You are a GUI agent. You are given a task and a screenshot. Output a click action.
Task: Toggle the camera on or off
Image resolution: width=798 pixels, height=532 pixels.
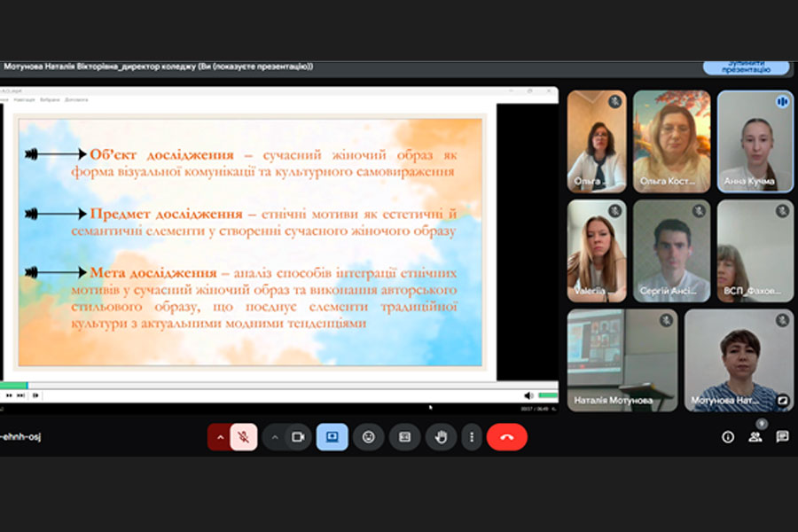coord(299,437)
